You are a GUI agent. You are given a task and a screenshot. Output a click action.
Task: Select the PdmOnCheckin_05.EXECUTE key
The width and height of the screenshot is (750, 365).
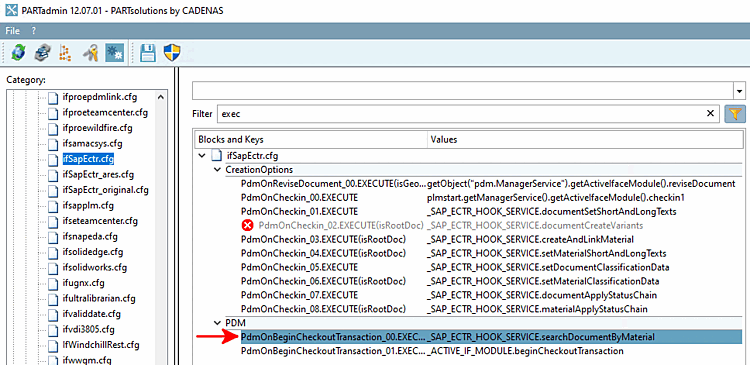tap(299, 267)
